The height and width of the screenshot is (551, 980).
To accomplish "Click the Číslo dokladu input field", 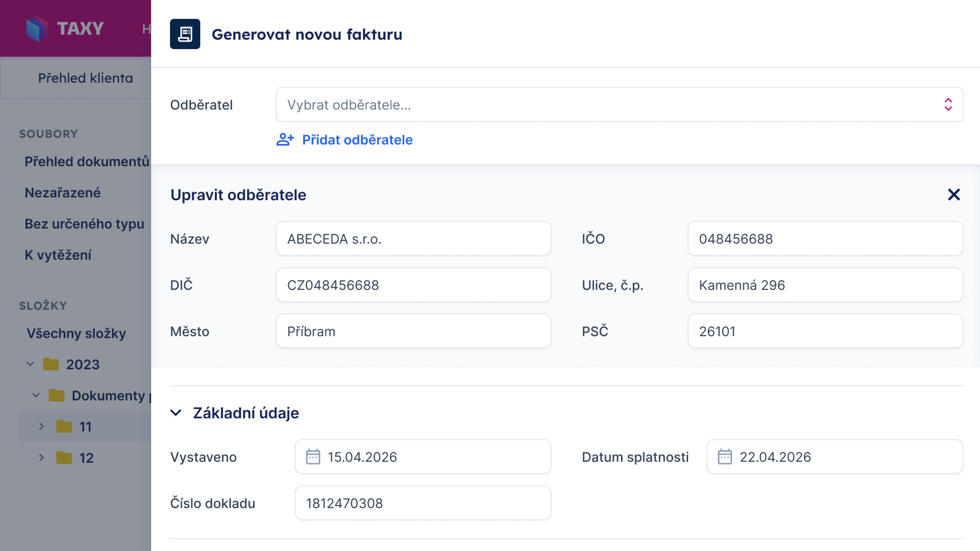I will point(423,503).
